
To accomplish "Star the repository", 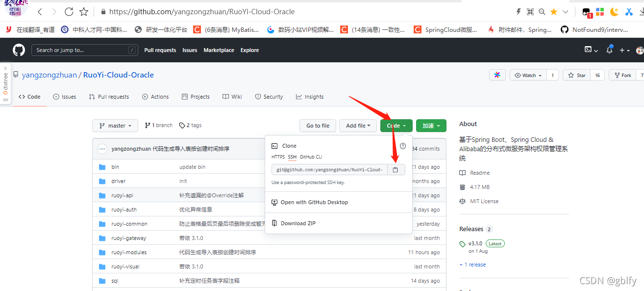I will click(576, 75).
